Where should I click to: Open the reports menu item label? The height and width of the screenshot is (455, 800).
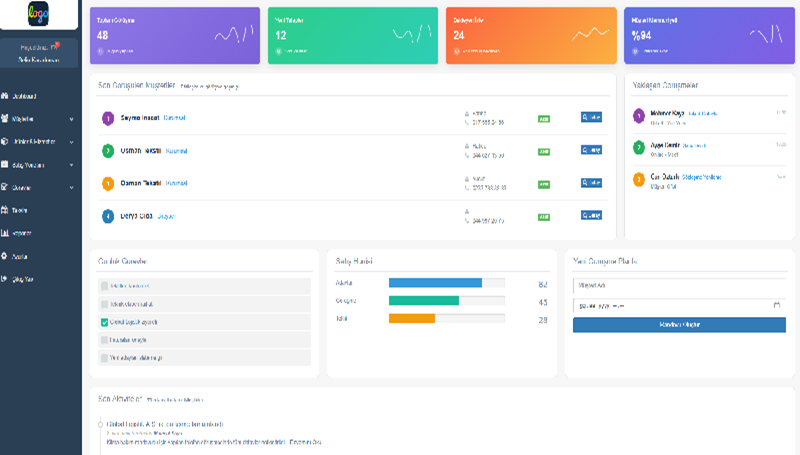pyautogui.click(x=22, y=233)
